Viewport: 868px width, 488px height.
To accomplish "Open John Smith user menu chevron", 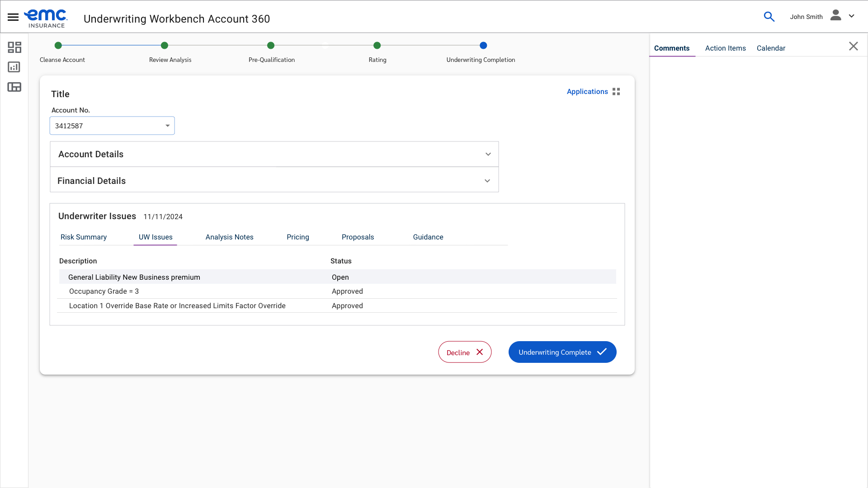I will (x=852, y=16).
